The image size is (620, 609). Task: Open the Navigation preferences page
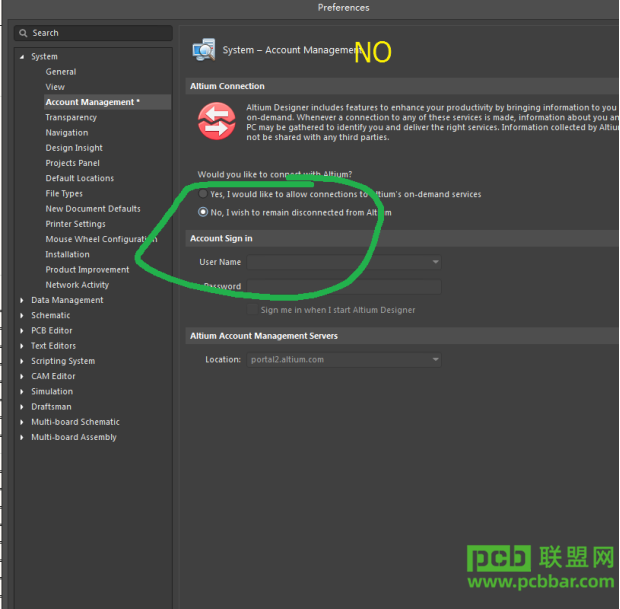(x=67, y=132)
